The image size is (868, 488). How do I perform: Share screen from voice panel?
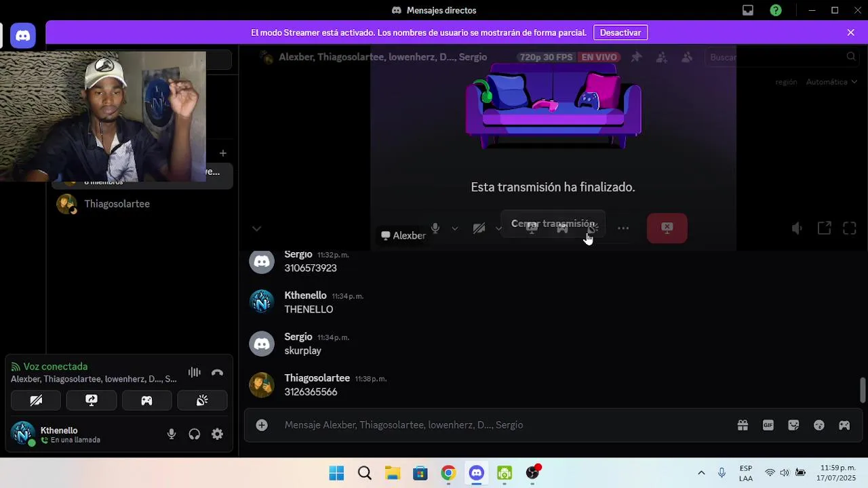[92, 401]
